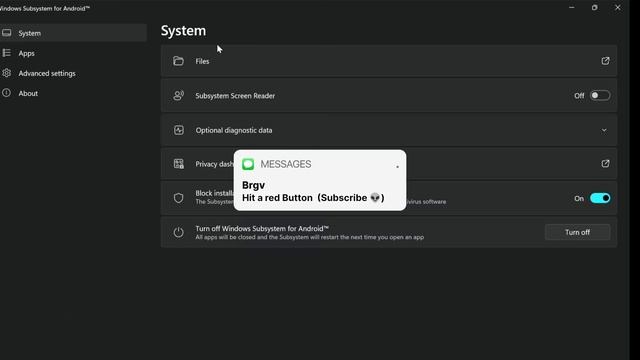This screenshot has height=360, width=640.
Task: Open the System section in the sidebar
Action: coord(73,33)
